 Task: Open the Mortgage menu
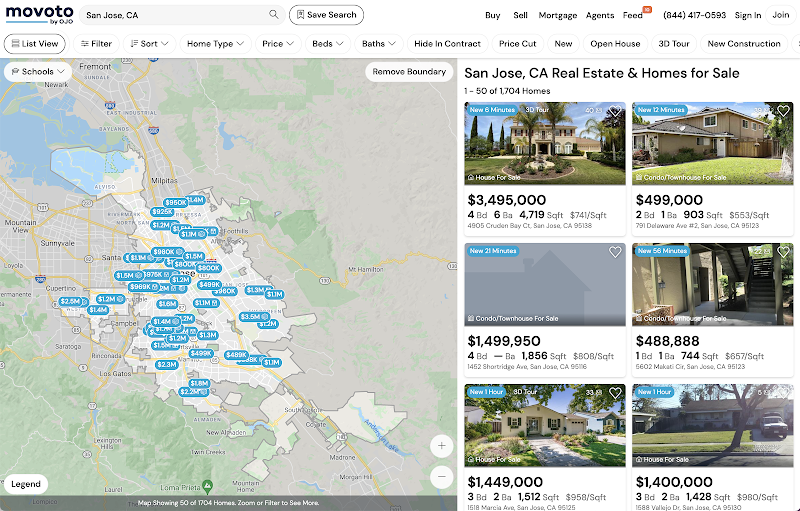[558, 15]
